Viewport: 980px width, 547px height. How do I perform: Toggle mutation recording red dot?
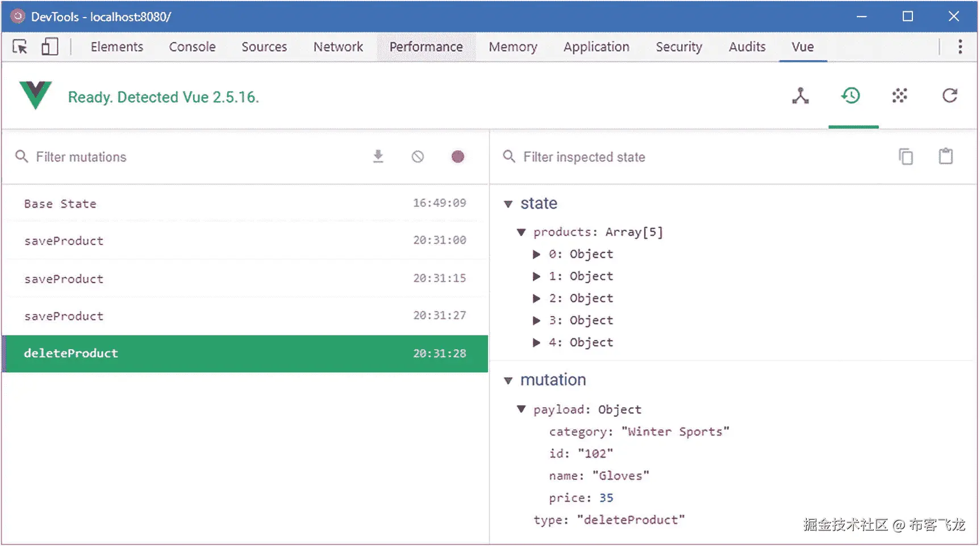[x=457, y=157]
